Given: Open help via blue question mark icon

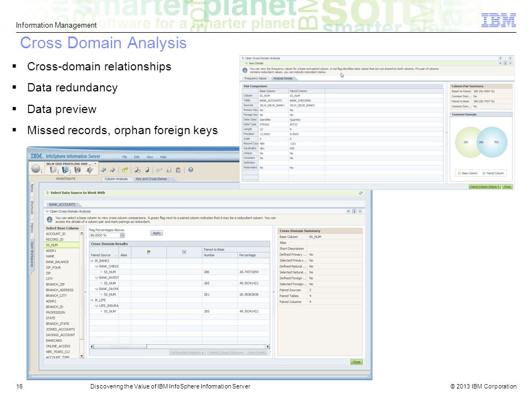Looking at the screenshot, I should point(191,170).
